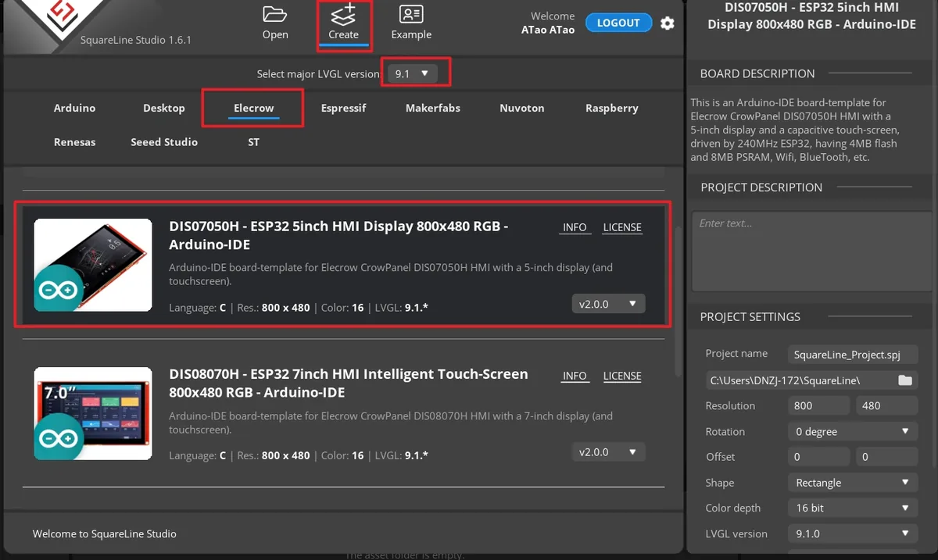Viewport: 938px width, 560px height.
Task: Switch to the Desktop vendor tab
Action: (x=163, y=108)
